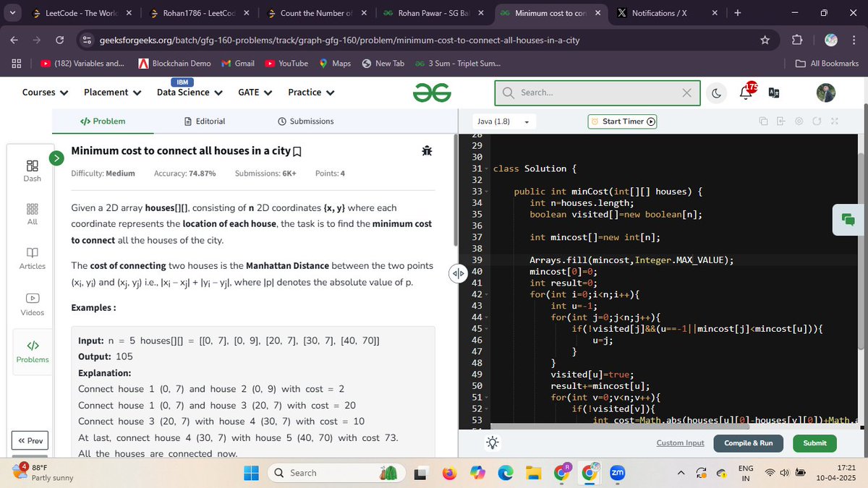Click the Start Timer button
The height and width of the screenshot is (488, 868).
tap(624, 121)
